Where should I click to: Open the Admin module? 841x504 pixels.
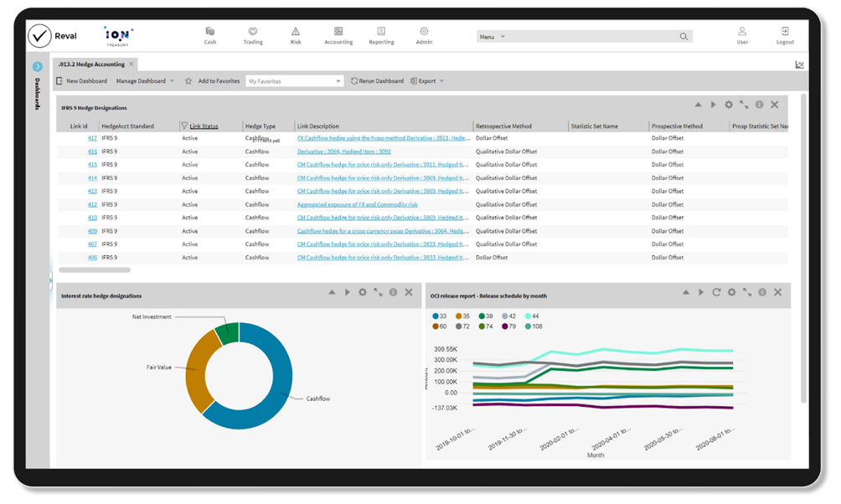click(424, 33)
